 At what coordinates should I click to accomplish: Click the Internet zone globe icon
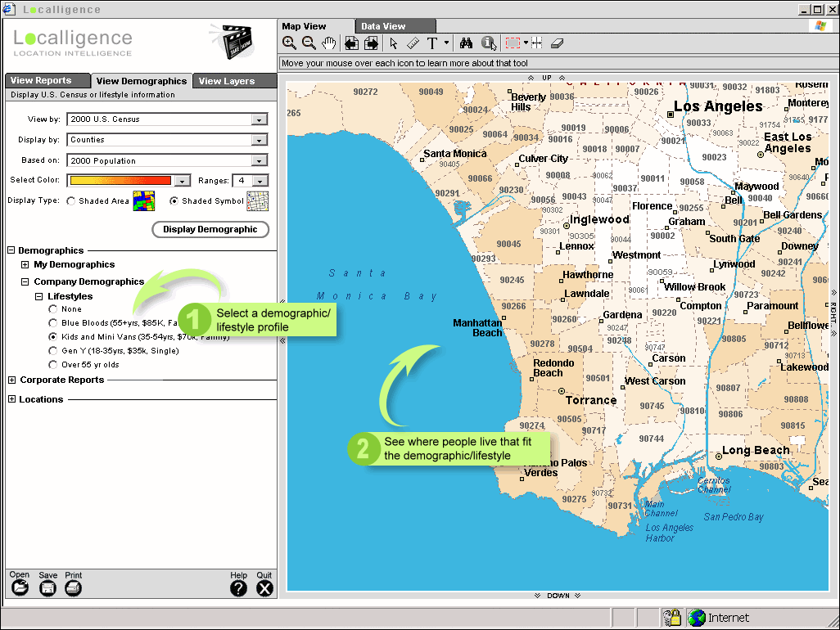(x=697, y=617)
